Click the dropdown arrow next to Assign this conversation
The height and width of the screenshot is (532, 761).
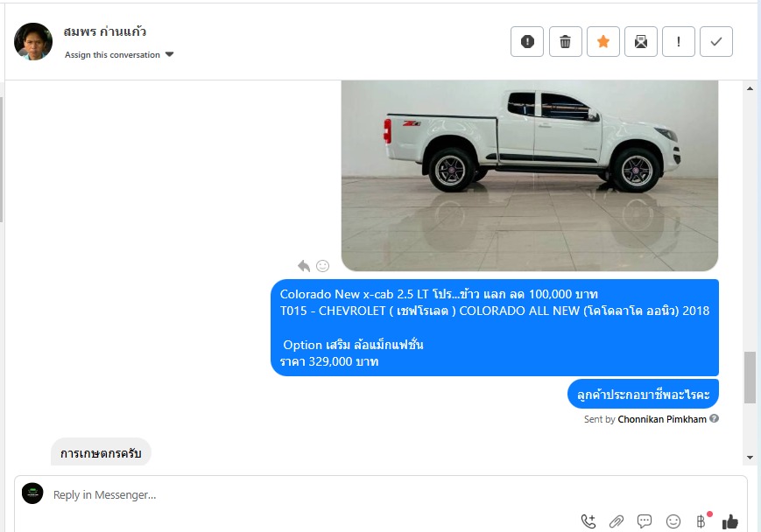pyautogui.click(x=169, y=54)
